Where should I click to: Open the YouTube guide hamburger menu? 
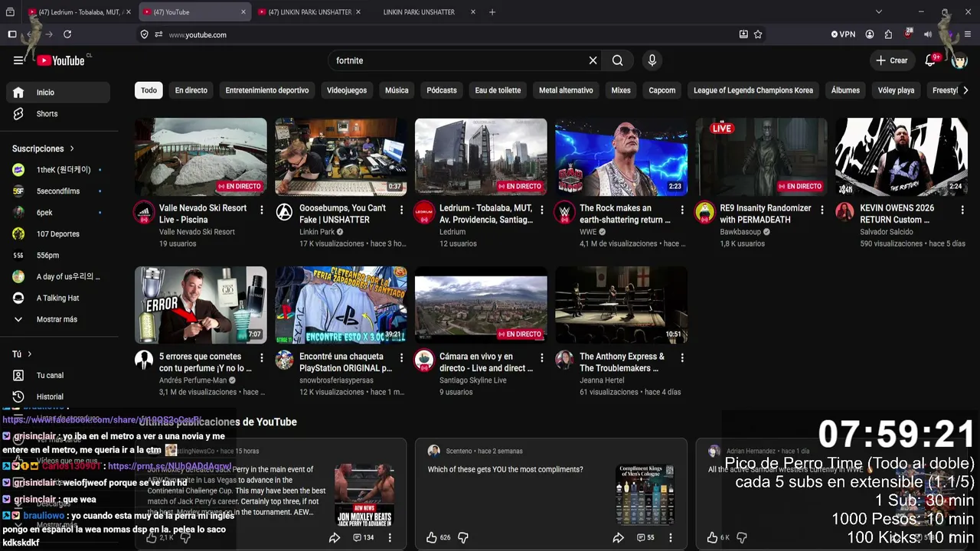[18, 60]
